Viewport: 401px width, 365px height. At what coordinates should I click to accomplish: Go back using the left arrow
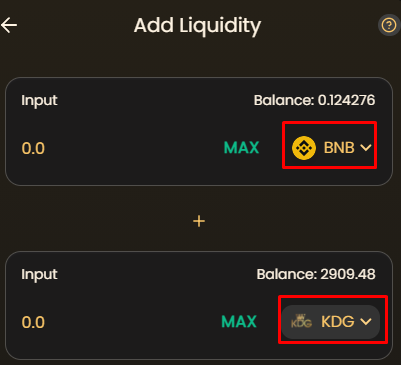point(9,25)
